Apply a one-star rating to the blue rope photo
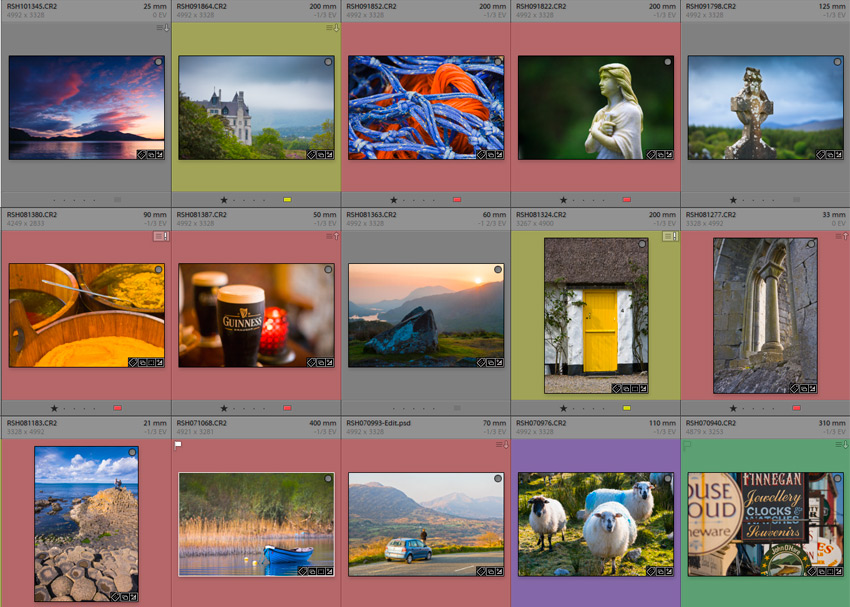 [394, 200]
